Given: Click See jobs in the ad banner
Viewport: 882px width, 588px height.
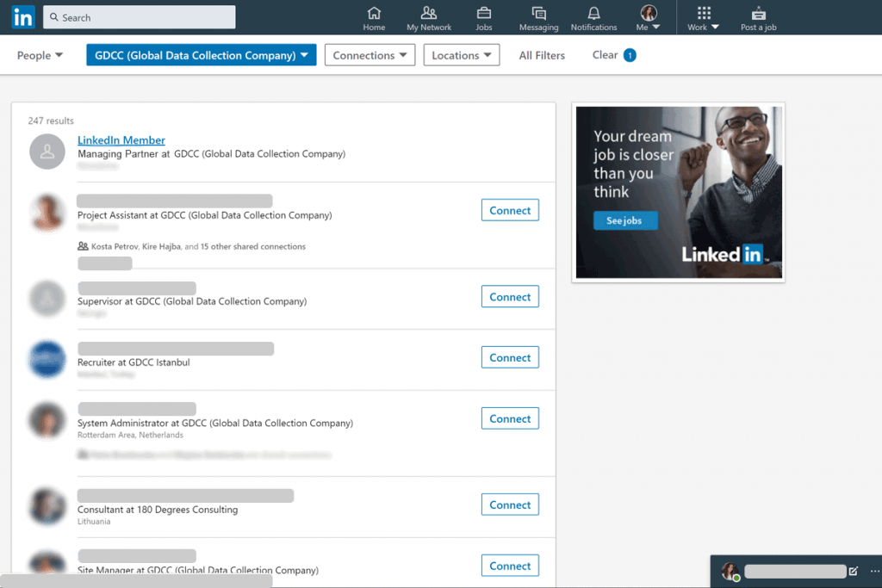Looking at the screenshot, I should 625,220.
